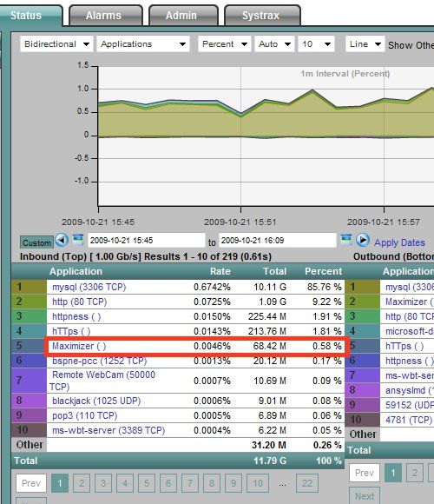Image resolution: width=434 pixels, height=504 pixels.
Task: Click the end date field 2009-10-21 16:09
Action: point(278,240)
